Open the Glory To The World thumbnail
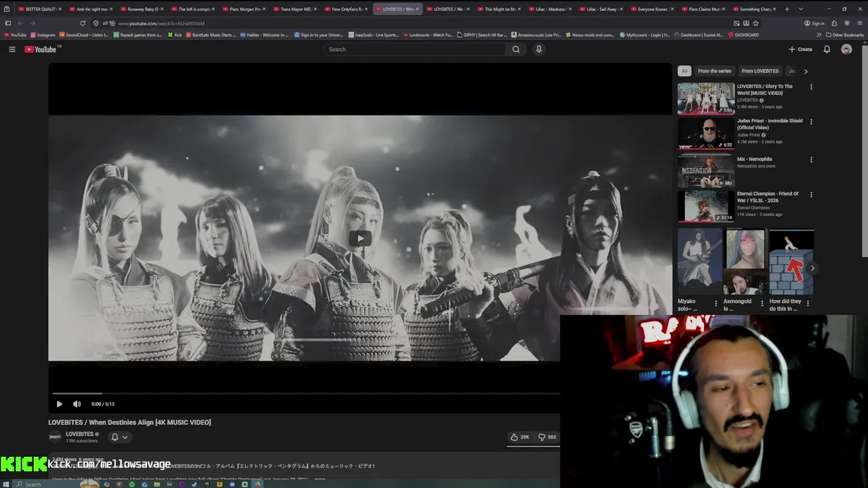Screen dimensions: 868x488 click(706, 98)
